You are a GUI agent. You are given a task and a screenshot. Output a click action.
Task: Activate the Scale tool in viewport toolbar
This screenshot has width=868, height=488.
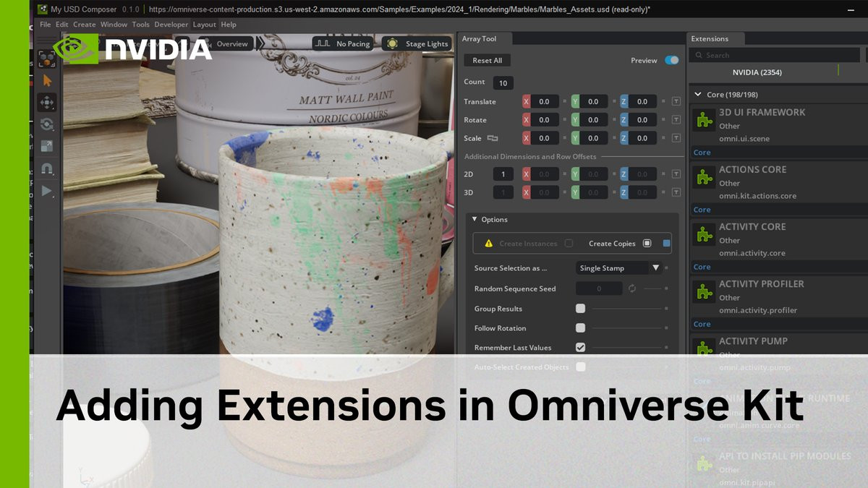pos(47,146)
